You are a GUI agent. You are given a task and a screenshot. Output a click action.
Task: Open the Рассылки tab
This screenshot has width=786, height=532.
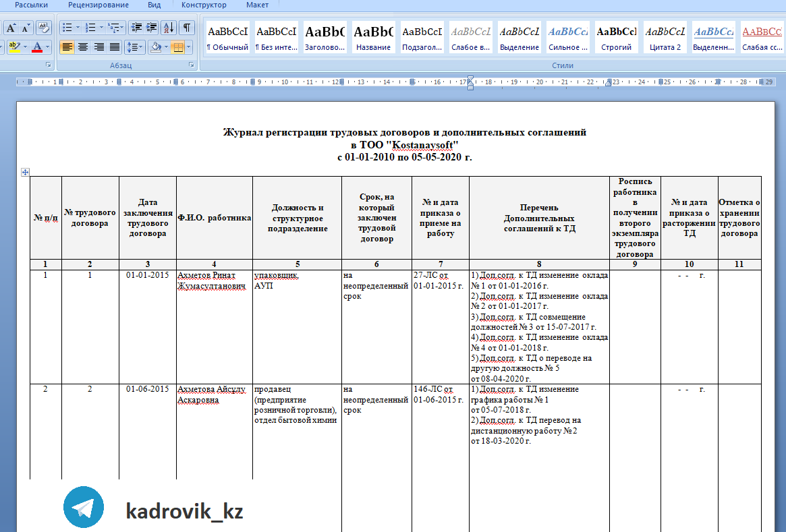pyautogui.click(x=32, y=5)
